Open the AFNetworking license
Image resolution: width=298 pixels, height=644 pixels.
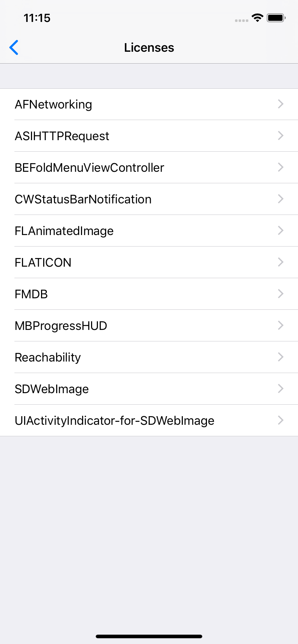click(x=53, y=105)
